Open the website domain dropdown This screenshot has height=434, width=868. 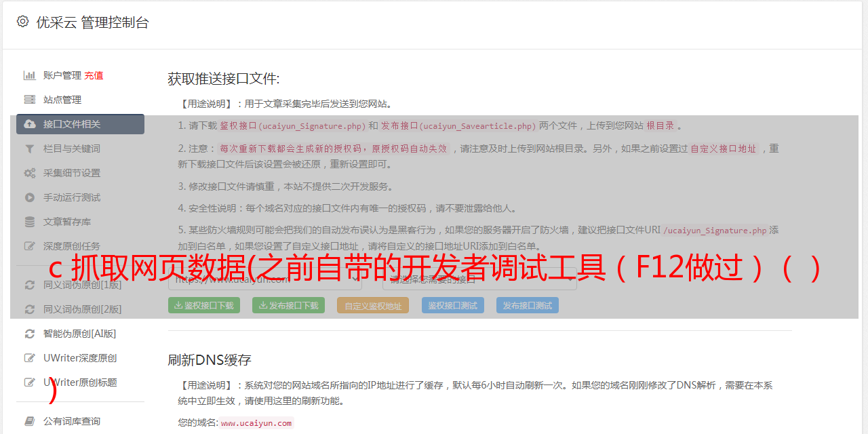[x=271, y=279]
